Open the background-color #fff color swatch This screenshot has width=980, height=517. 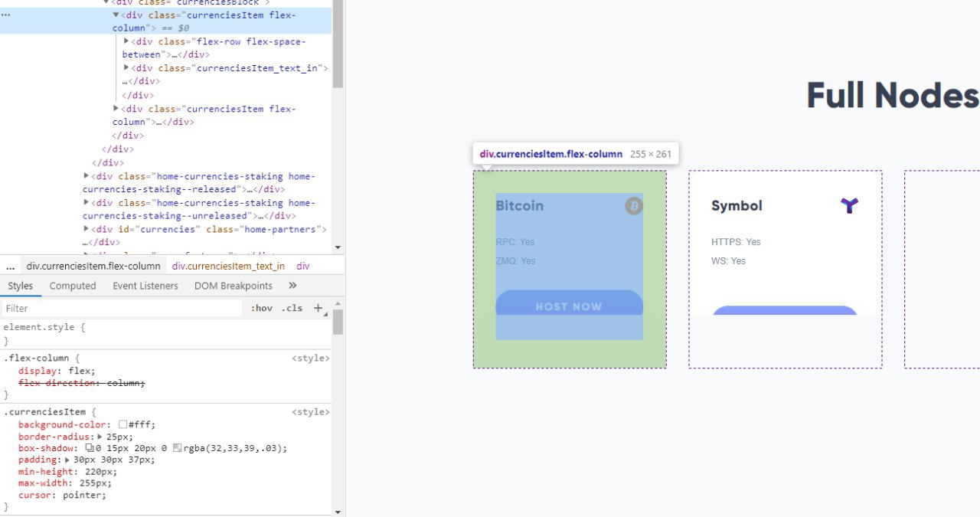coord(122,424)
